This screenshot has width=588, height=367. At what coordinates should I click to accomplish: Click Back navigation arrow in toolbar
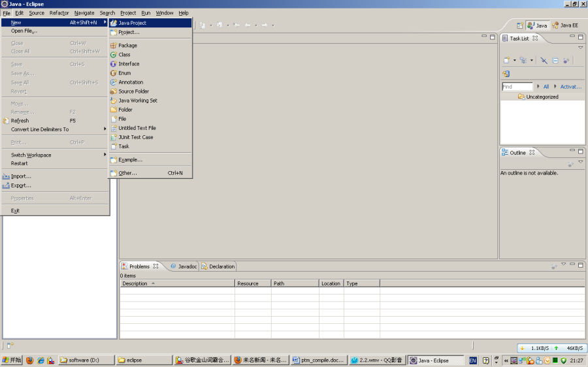(248, 25)
